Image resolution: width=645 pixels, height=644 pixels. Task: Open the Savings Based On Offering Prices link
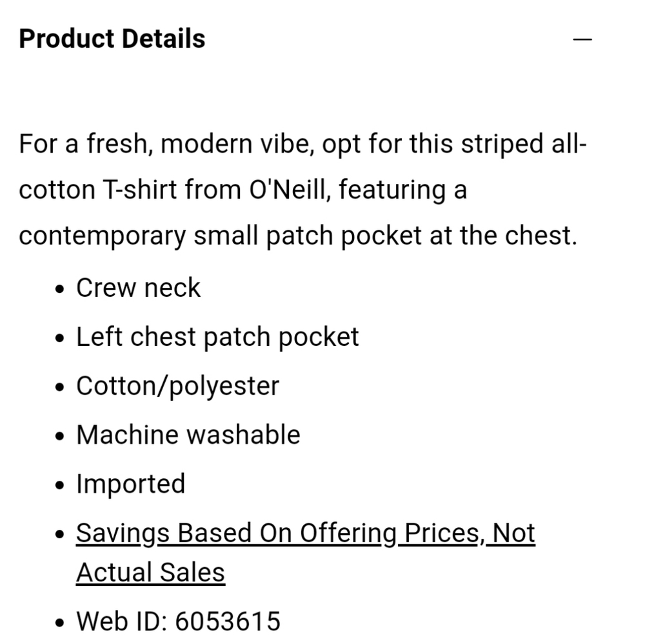(x=305, y=533)
